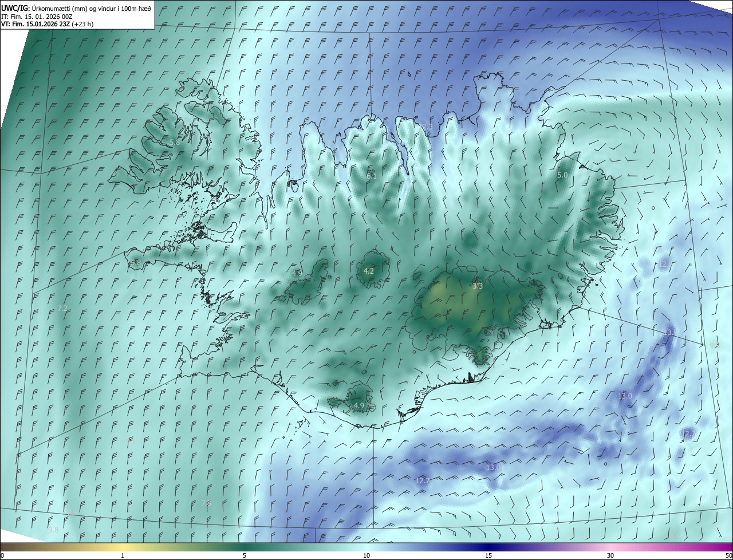
Task: Click the 4.2 value on the central round glacier
Action: pos(369,271)
